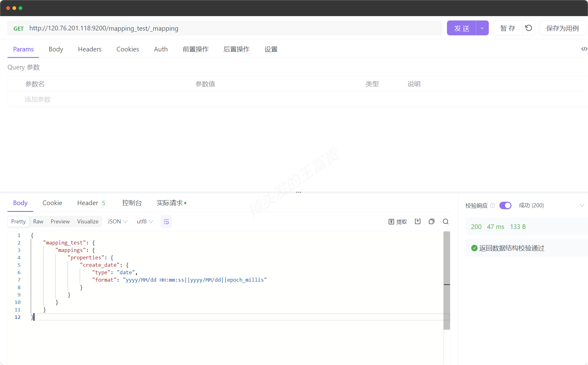This screenshot has height=365, width=588.
Task: Toggle the 校验响应 switch off
Action: point(505,205)
